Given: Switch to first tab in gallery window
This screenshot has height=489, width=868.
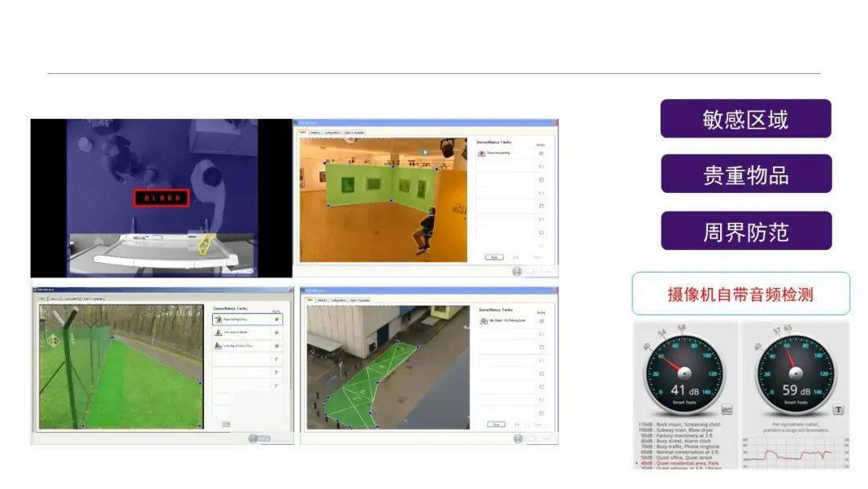Looking at the screenshot, I should pos(303,133).
